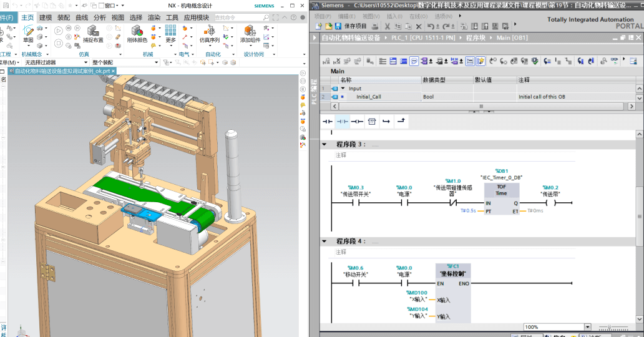The width and height of the screenshot is (644, 337).
Task: Click the PLC_1 [CPU 1511-1 PN] breadcrumb
Action: 423,37
